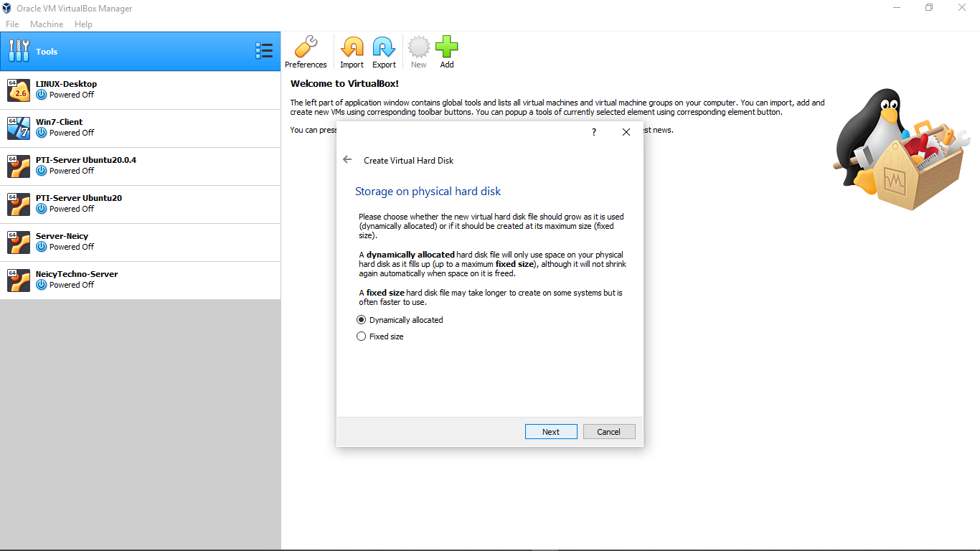Click the Win7-Client OS icon

pyautogui.click(x=19, y=128)
